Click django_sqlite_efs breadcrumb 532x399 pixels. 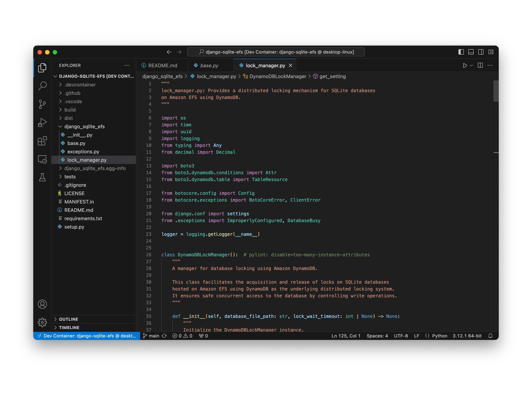[162, 76]
